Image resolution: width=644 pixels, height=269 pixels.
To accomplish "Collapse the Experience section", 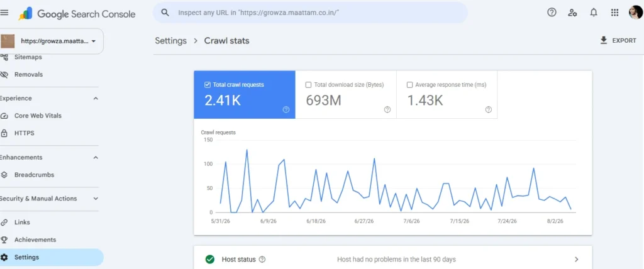I will pyautogui.click(x=96, y=99).
